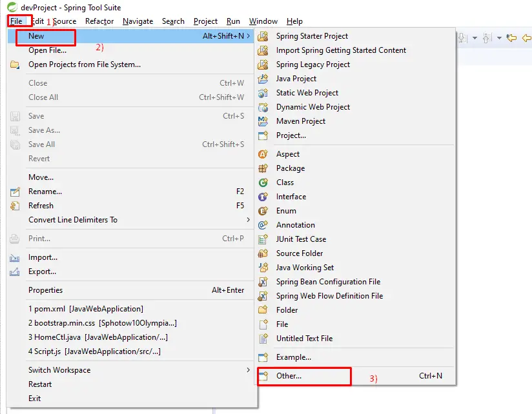Click the Open Projects from File System folder icon
The height and width of the screenshot is (414, 532).
[15, 64]
